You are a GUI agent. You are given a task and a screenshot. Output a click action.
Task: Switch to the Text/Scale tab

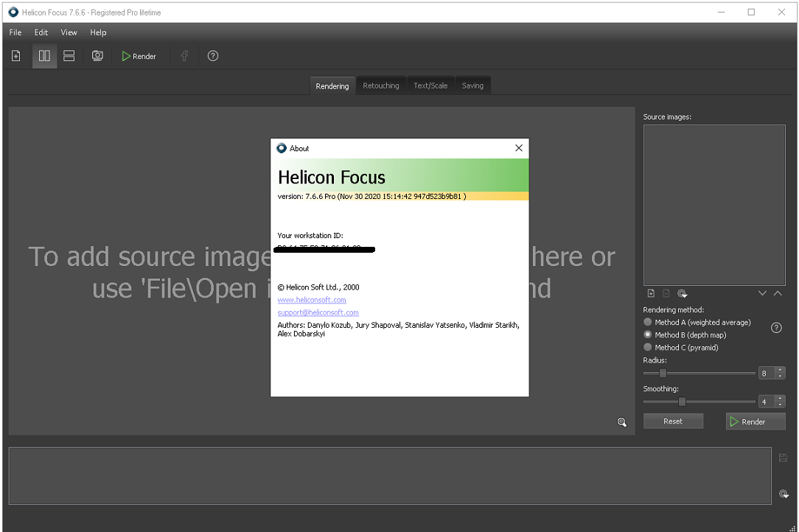[430, 85]
